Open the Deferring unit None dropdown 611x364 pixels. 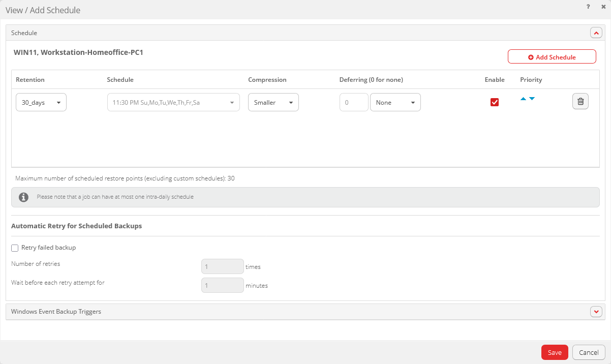395,102
